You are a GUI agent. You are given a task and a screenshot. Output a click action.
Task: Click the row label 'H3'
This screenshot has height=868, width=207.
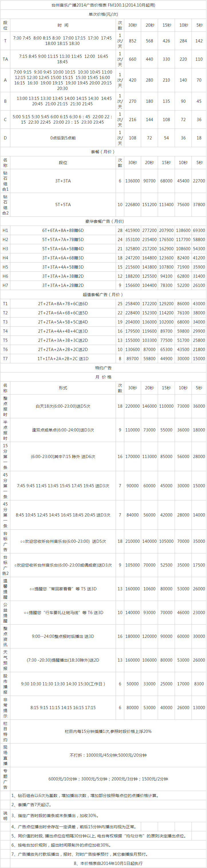[5, 249]
